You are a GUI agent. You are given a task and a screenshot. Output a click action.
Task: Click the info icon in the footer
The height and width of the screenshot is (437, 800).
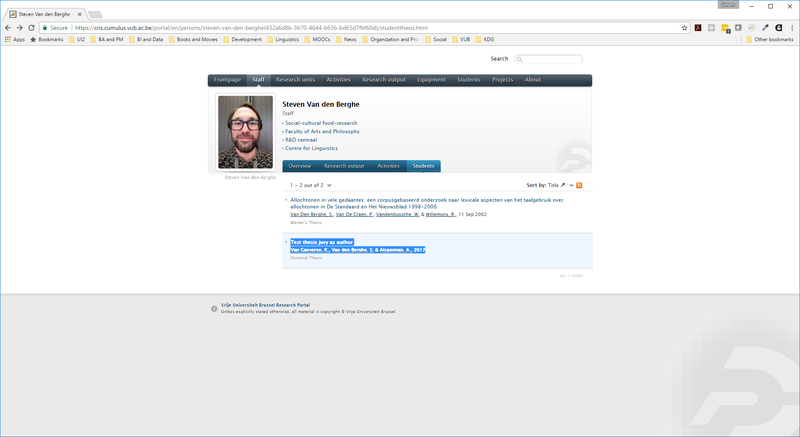(x=214, y=309)
